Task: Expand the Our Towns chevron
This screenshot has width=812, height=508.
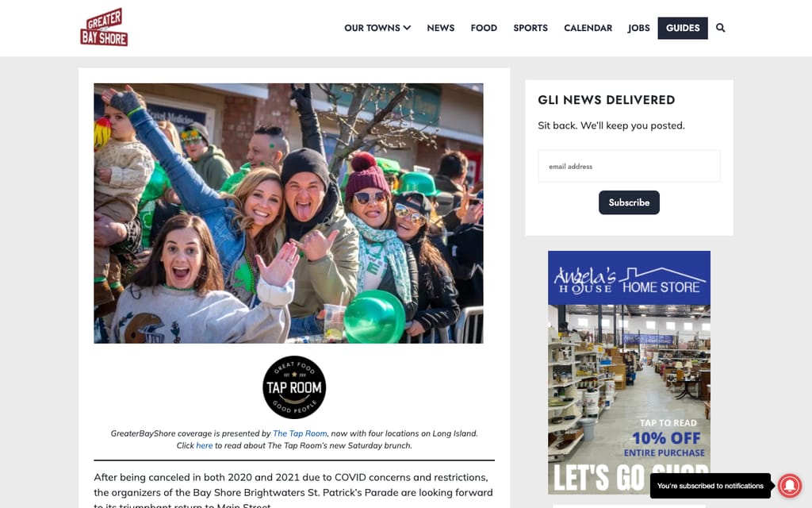Action: (407, 28)
